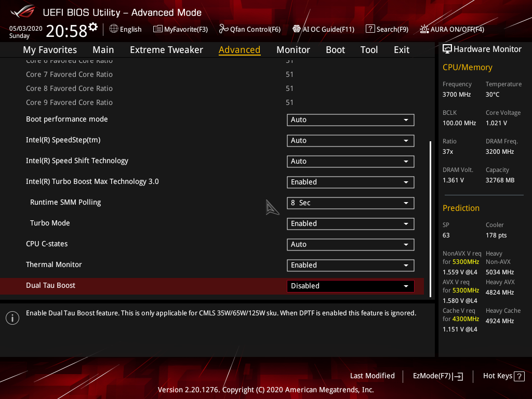Switch to Extreme Tweaker tab

coord(166,50)
